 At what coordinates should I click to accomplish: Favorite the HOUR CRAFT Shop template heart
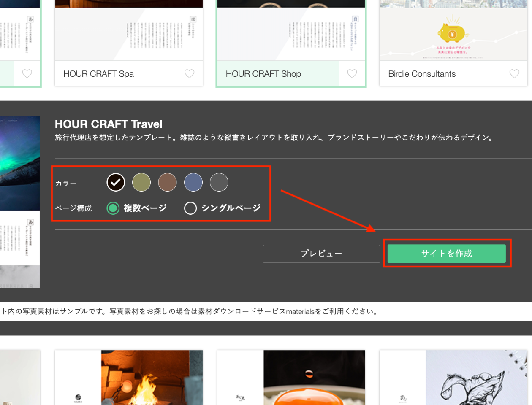pos(352,74)
